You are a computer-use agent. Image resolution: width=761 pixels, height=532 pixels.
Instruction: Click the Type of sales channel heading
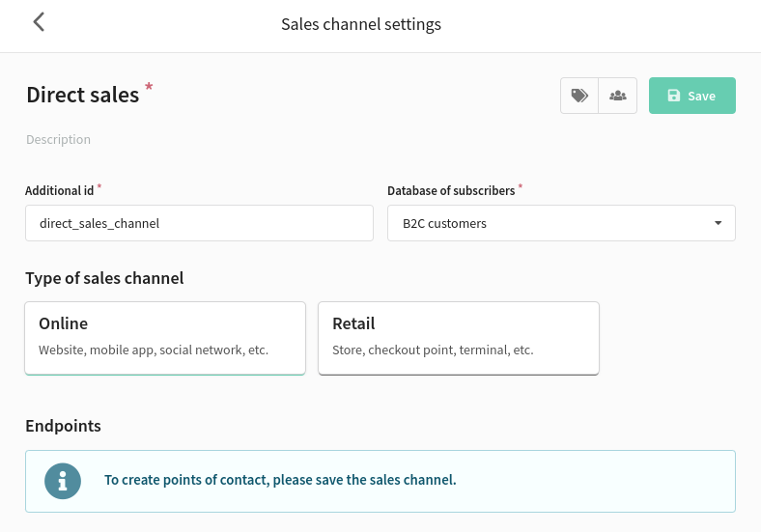(104, 278)
